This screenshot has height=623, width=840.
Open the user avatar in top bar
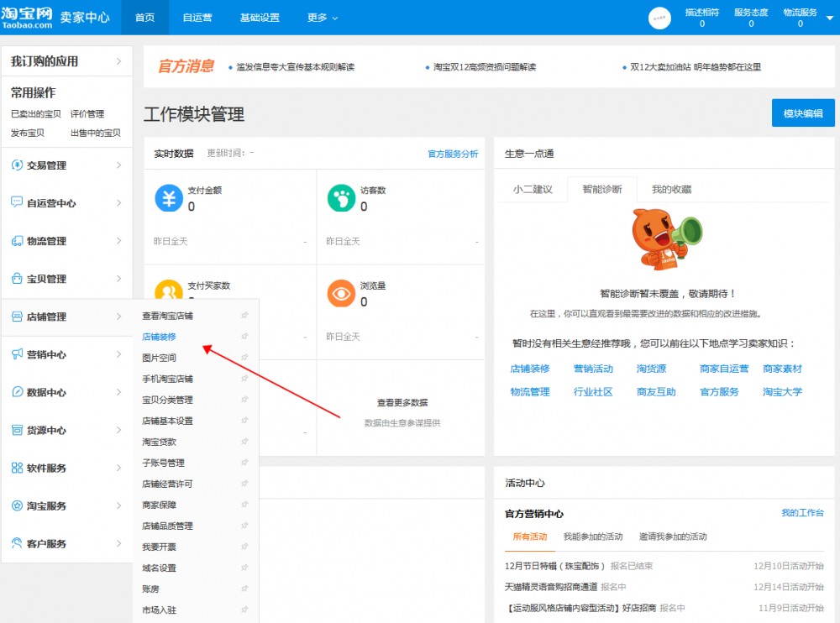pos(660,18)
